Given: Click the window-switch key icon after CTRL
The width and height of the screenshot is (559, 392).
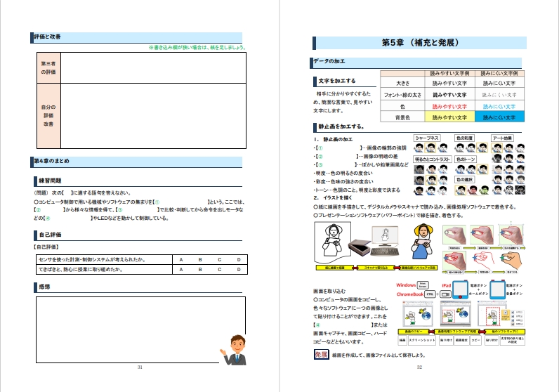Looking at the screenshot, I should pyautogui.click(x=445, y=294).
